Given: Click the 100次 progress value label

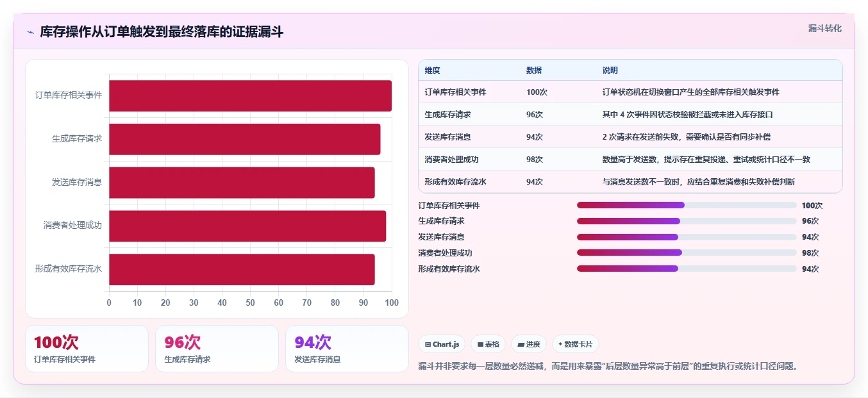Looking at the screenshot, I should (812, 206).
